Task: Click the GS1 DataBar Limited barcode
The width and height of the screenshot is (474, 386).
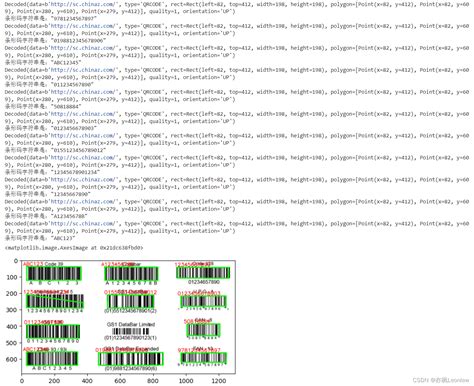Action: (131, 331)
